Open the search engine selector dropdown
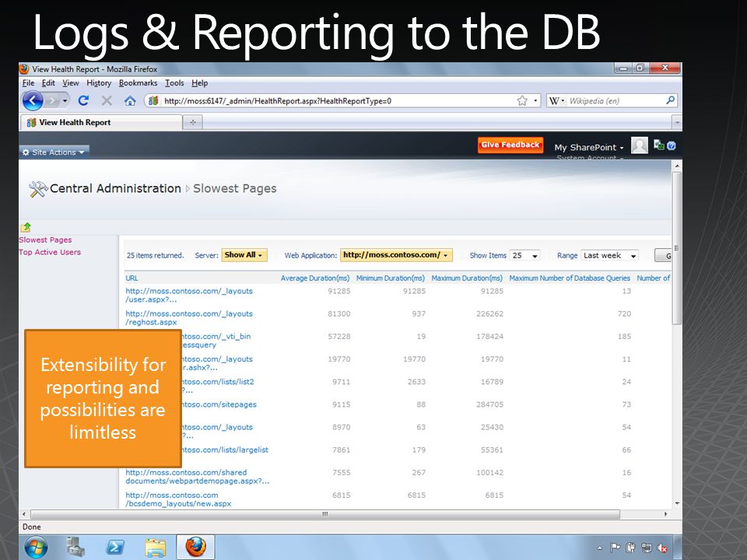Image resolution: width=747 pixels, height=560 pixels. tap(557, 100)
